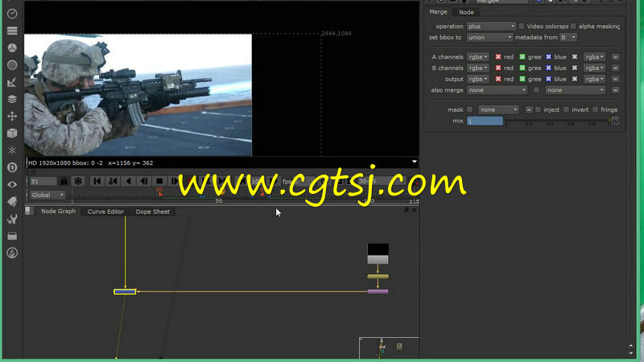Open the Deep nodes menu (D icon)
Screen dimensions: 644x362
coord(12,167)
